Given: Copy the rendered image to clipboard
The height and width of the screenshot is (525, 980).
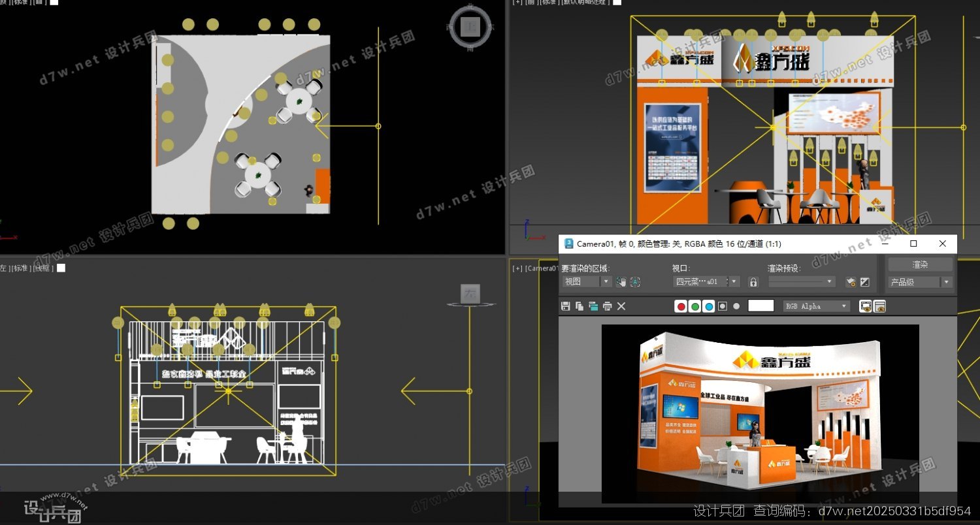Looking at the screenshot, I should click(x=580, y=306).
